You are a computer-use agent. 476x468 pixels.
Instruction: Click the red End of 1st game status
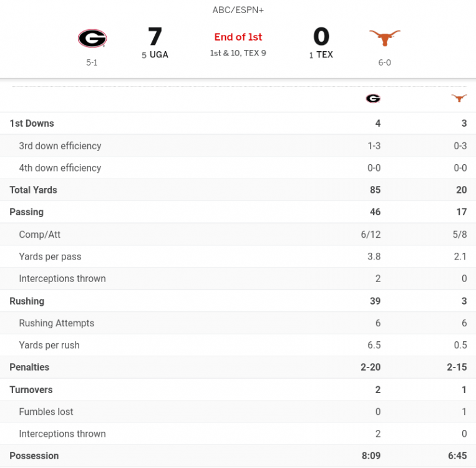click(238, 37)
